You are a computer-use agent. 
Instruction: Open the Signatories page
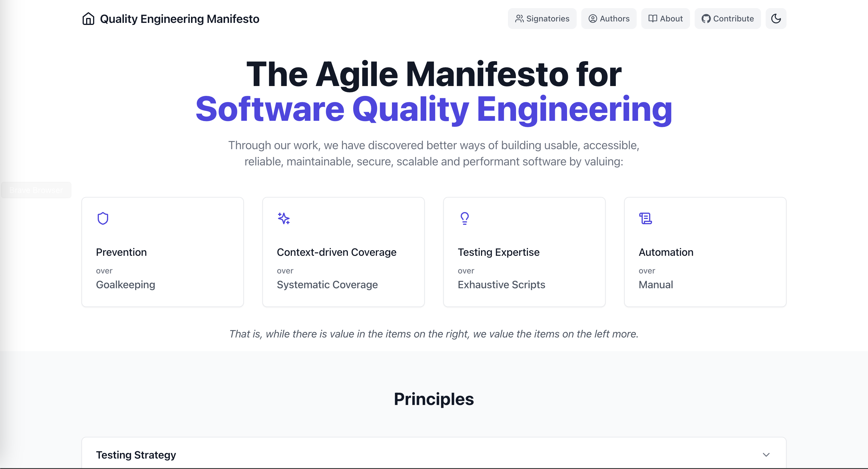pyautogui.click(x=542, y=19)
